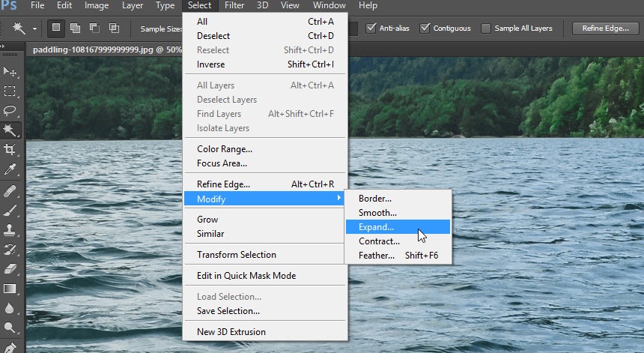
Task: Disable the Anti-alias checkbox
Action: pos(371,28)
